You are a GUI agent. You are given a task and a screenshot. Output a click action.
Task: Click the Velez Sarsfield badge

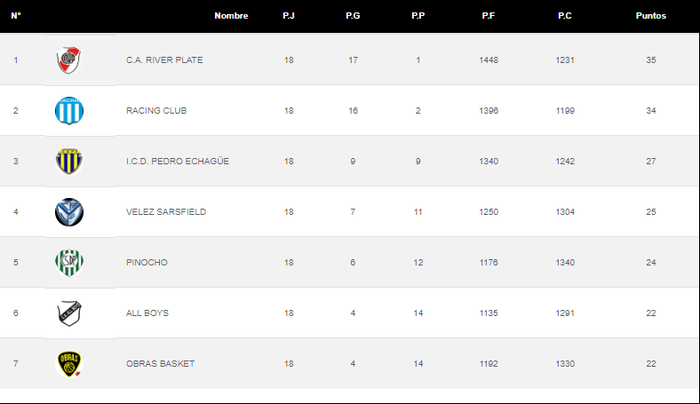point(69,212)
